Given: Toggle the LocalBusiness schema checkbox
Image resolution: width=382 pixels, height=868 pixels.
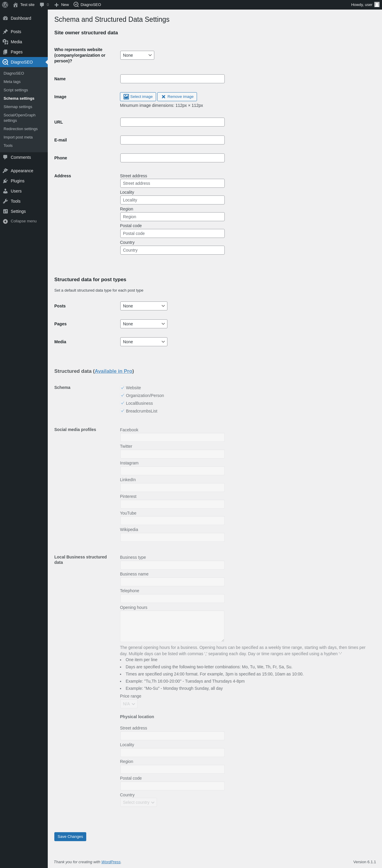Looking at the screenshot, I should [123, 403].
